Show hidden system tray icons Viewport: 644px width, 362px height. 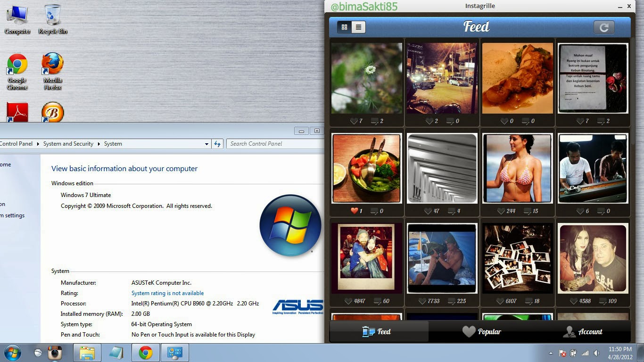pyautogui.click(x=551, y=353)
